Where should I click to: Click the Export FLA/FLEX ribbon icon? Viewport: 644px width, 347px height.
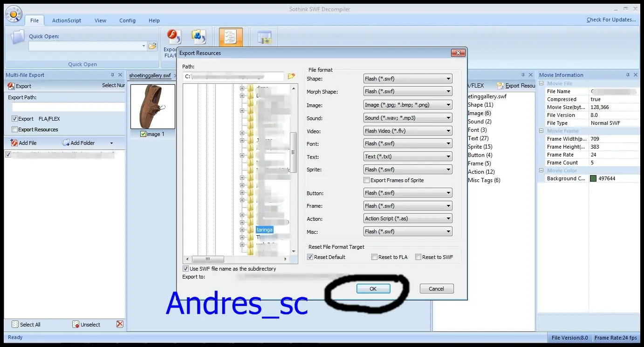coord(173,37)
